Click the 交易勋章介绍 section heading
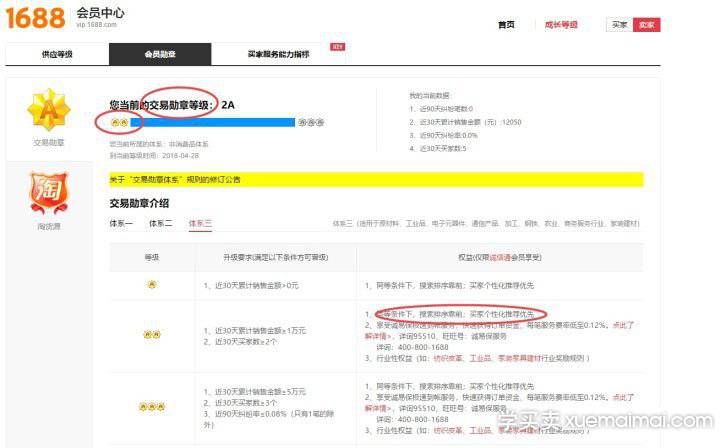This screenshot has width=720, height=448. point(139,203)
